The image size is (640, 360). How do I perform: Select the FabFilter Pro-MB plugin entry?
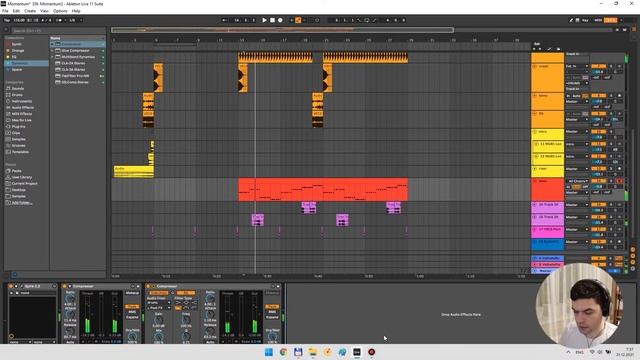click(75, 76)
